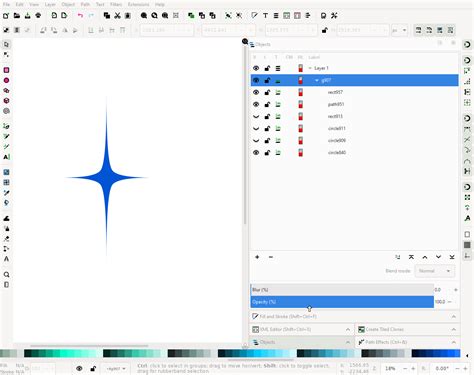Select the Star and polygon tool
Image resolution: width=474 pixels, height=375 pixels.
(6, 90)
